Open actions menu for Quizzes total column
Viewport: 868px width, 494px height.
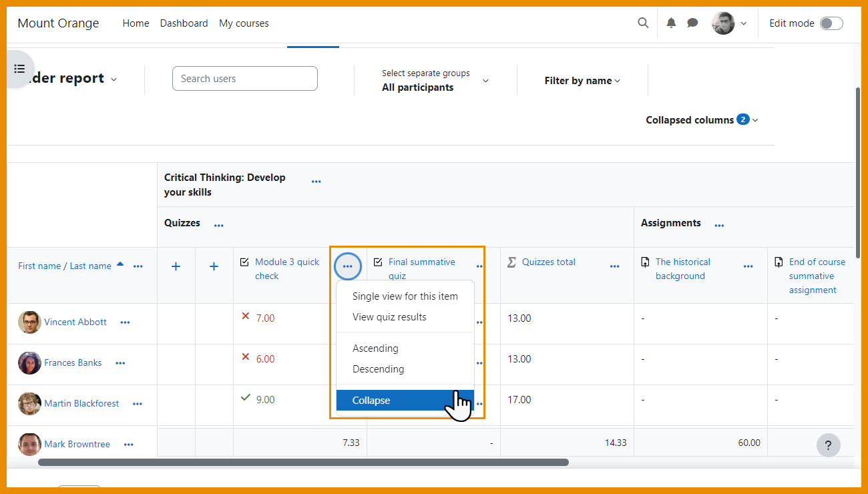614,267
